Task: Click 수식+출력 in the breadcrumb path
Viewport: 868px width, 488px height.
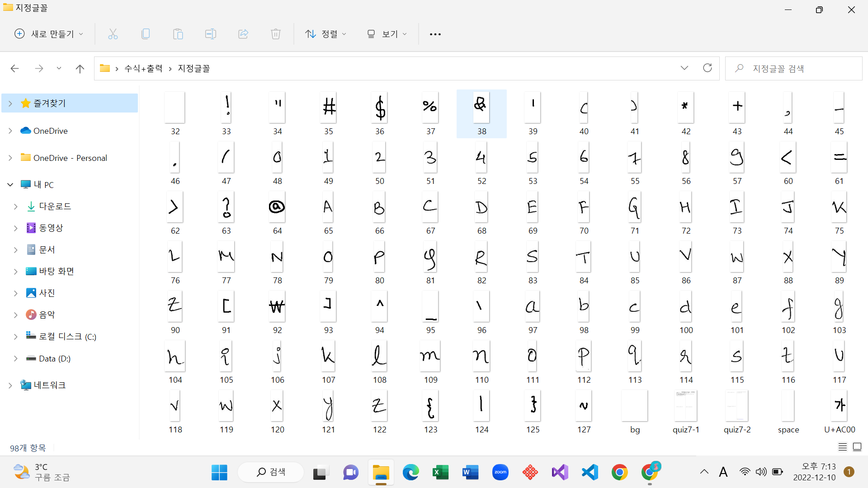Action: [x=143, y=68]
